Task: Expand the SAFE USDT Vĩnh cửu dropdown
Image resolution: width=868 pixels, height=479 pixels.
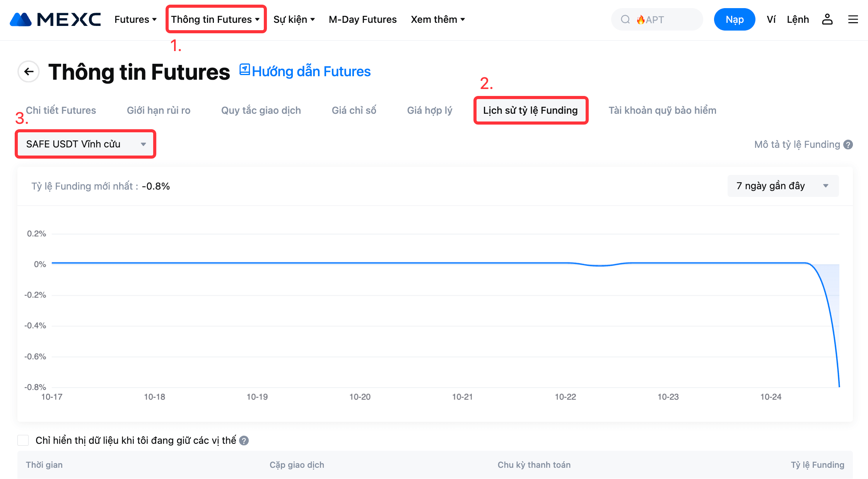Action: coord(85,144)
